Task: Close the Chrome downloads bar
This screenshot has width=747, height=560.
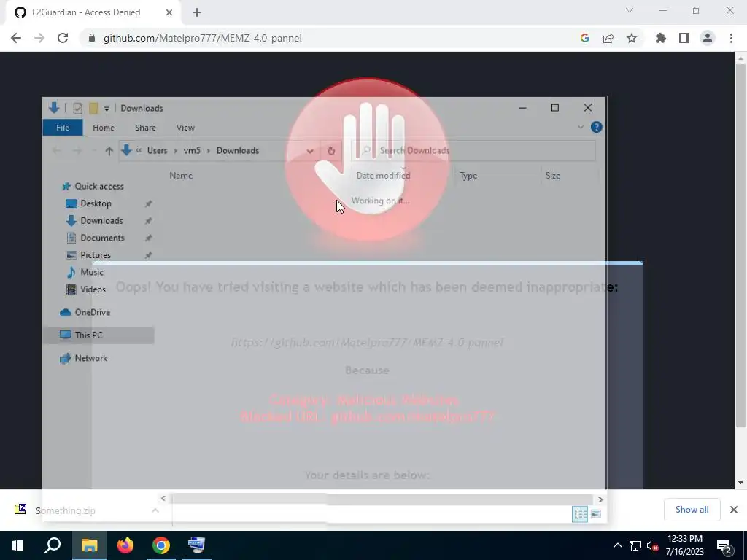Action: pos(734,510)
